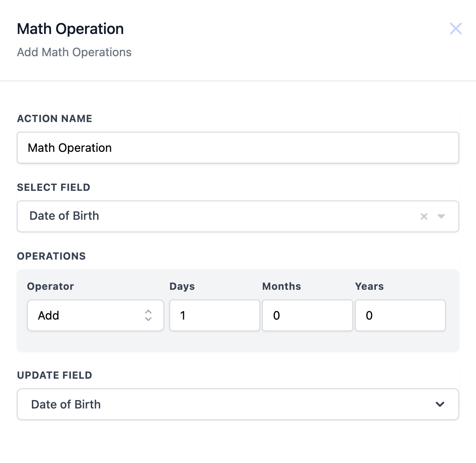The height and width of the screenshot is (463, 476).
Task: Click the Days column label
Action: click(x=182, y=286)
